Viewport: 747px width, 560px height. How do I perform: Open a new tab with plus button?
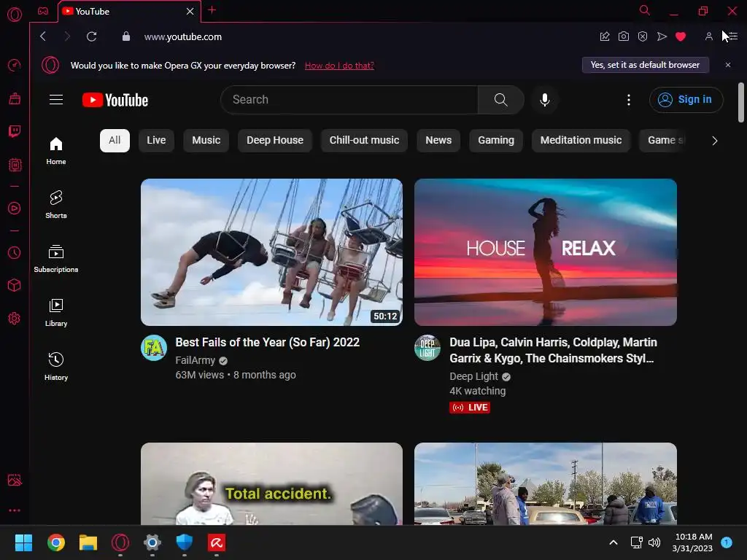(x=212, y=10)
